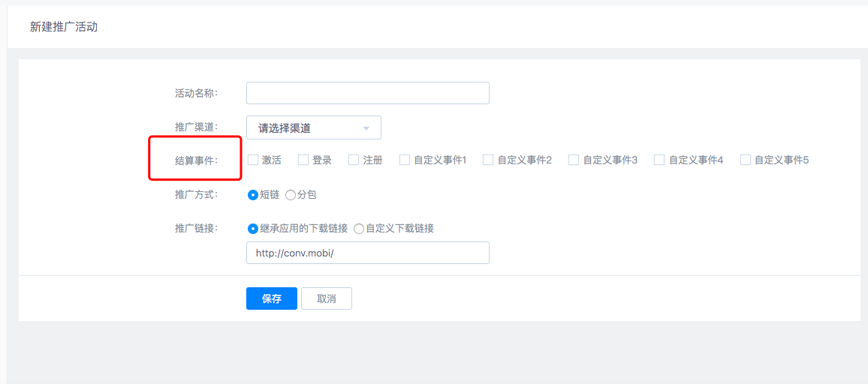Check the 激活 checkbox
The width and height of the screenshot is (868, 384).
[253, 160]
